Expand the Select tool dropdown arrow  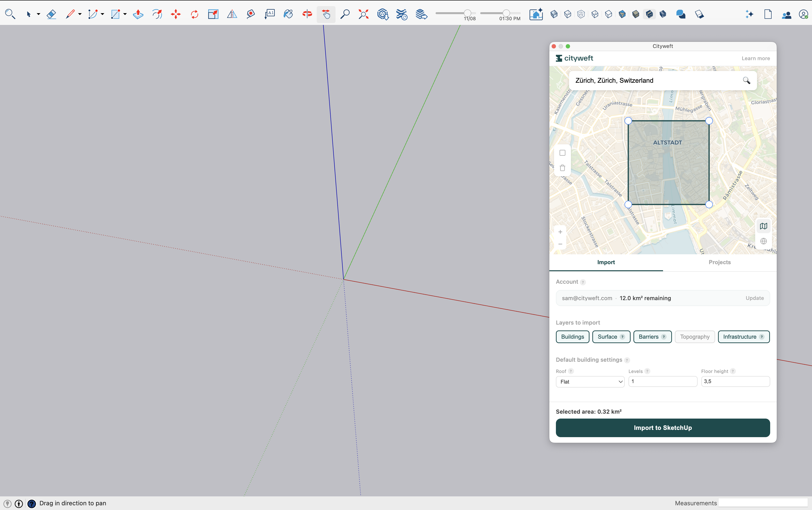[39, 14]
